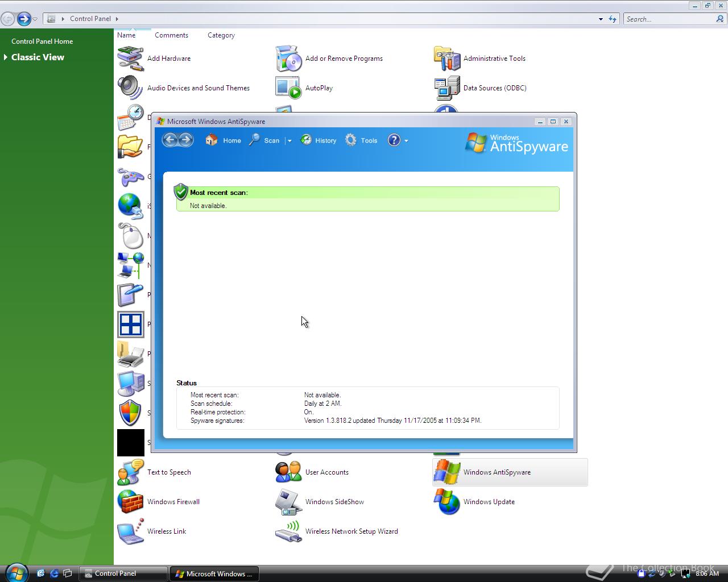
Task: Open Control Panel Home link
Action: [x=42, y=41]
